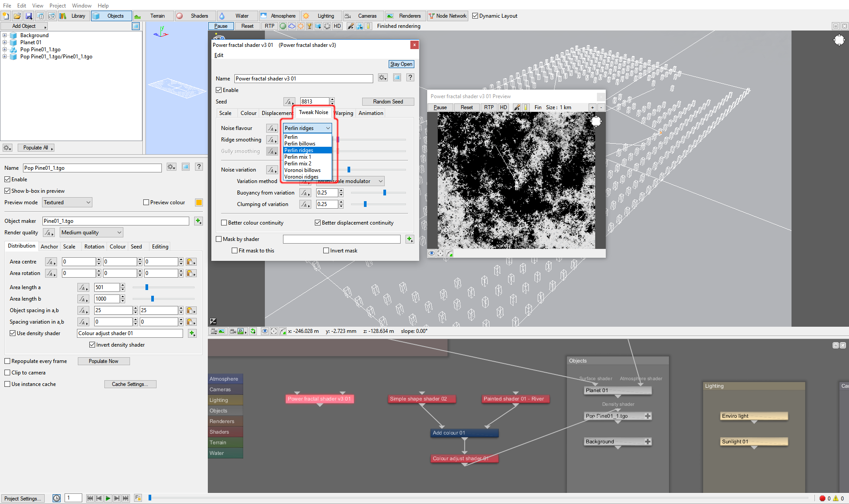Open the Noise flavour dropdown
Image resolution: width=849 pixels, height=504 pixels.
point(307,128)
